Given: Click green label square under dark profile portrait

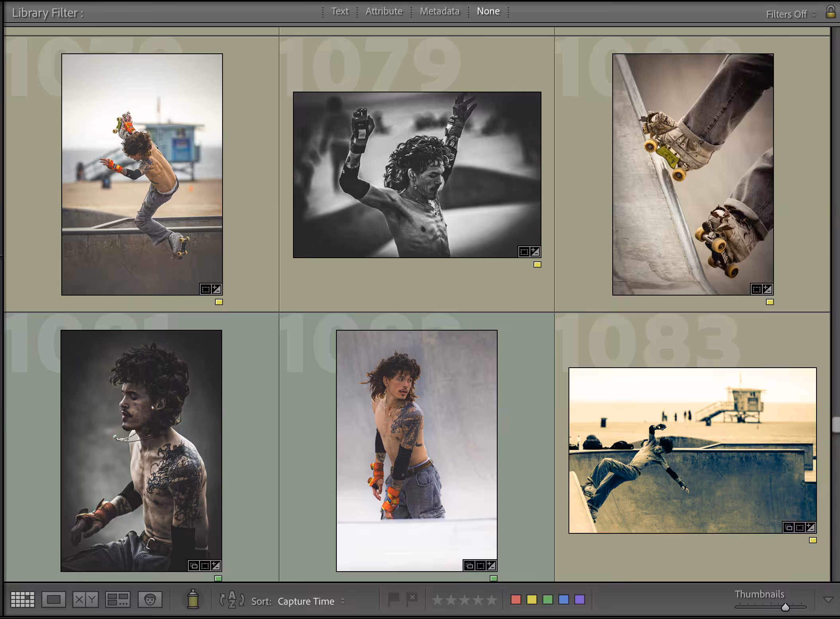Looking at the screenshot, I should tap(218, 578).
